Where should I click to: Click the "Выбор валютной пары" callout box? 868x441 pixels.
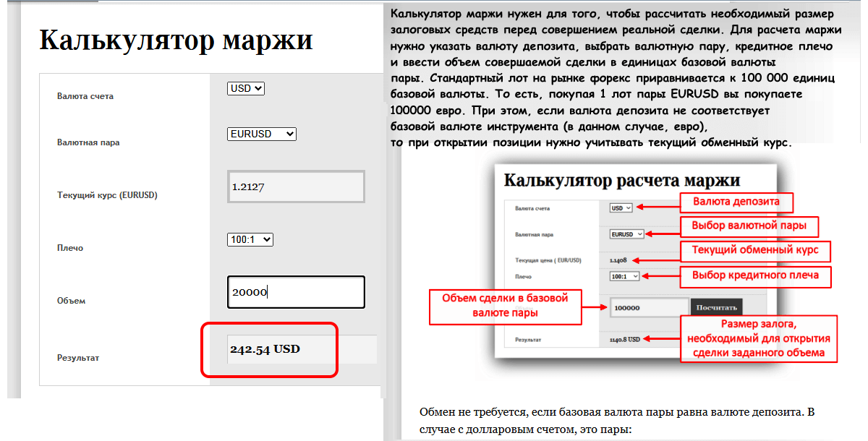click(x=749, y=226)
